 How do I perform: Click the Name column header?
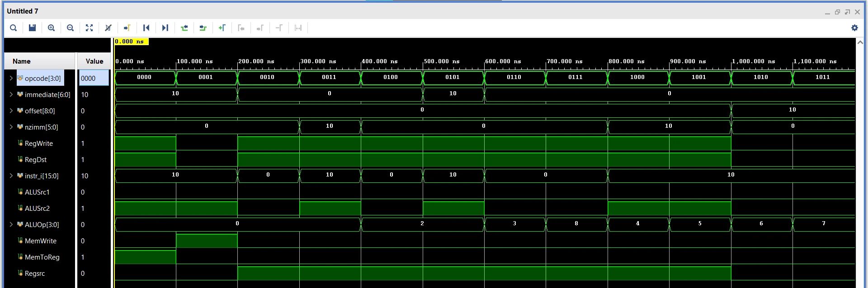point(39,61)
